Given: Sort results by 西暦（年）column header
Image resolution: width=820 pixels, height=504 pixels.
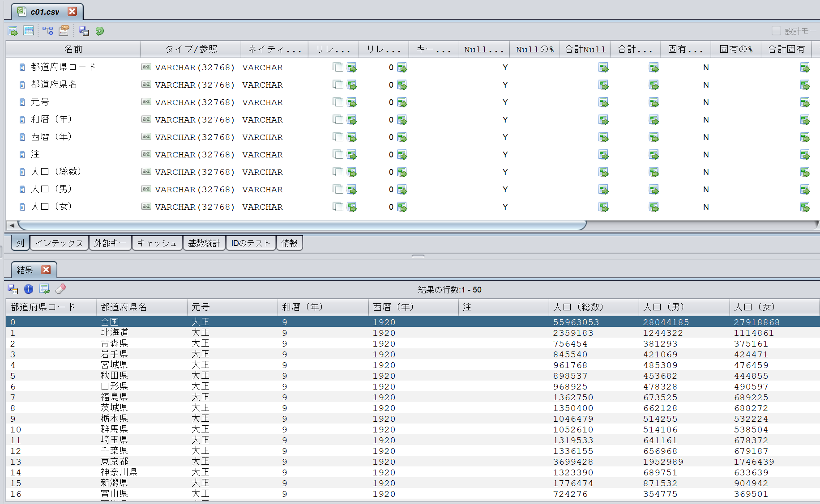Looking at the screenshot, I should [x=413, y=307].
